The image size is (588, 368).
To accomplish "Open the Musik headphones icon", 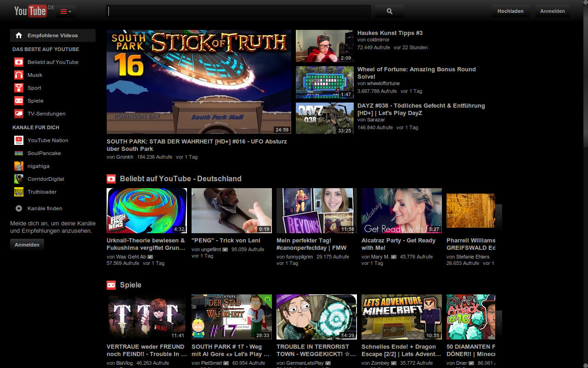I will 19,75.
